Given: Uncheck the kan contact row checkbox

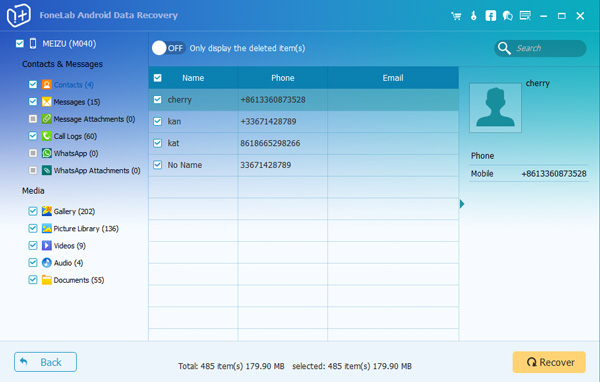Looking at the screenshot, I should 158,121.
